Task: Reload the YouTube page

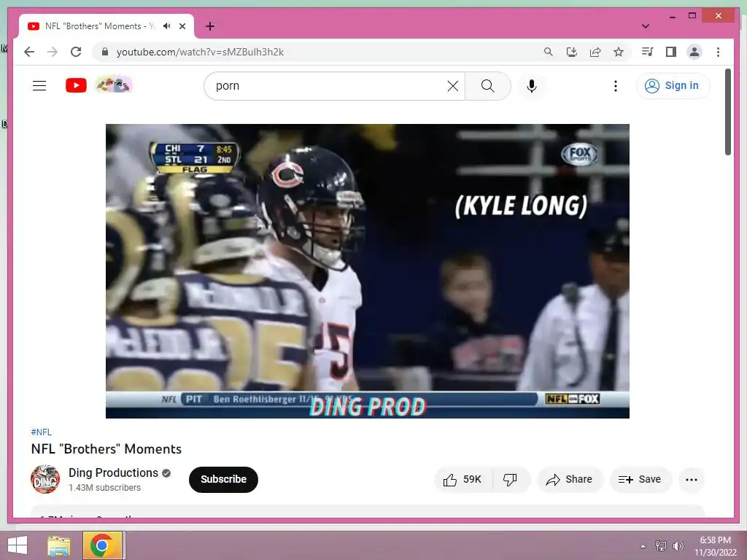Action: (76, 52)
